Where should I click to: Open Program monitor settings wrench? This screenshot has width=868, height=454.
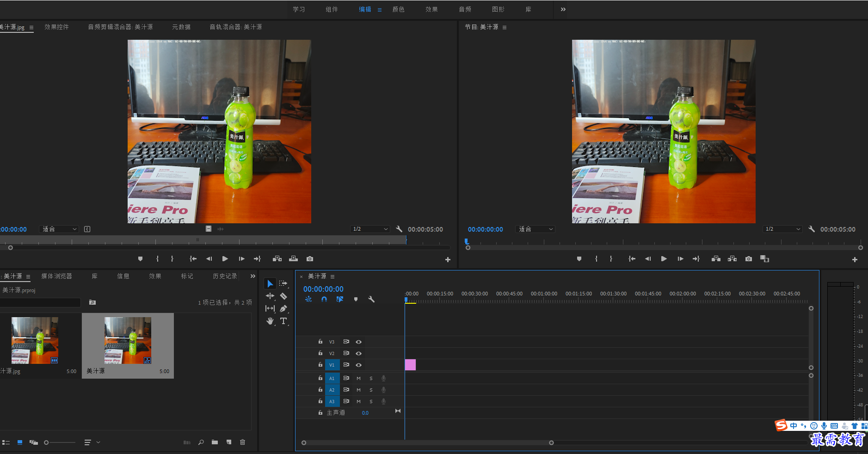[x=812, y=229]
